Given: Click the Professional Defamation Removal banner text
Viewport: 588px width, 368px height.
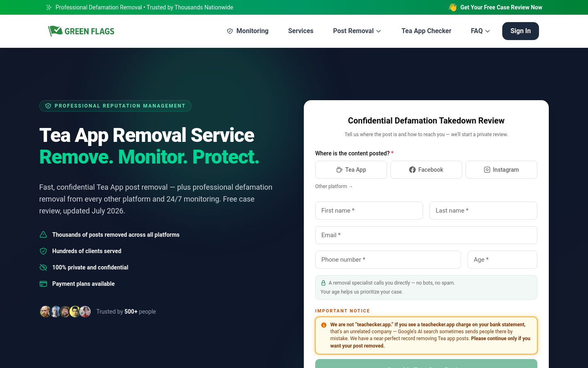Looking at the screenshot, I should (144, 7).
